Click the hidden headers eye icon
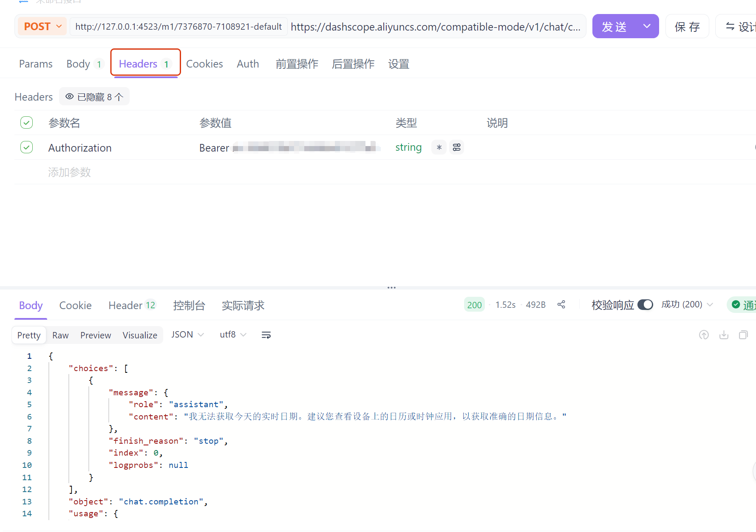Image resolution: width=756 pixels, height=532 pixels. coord(69,96)
